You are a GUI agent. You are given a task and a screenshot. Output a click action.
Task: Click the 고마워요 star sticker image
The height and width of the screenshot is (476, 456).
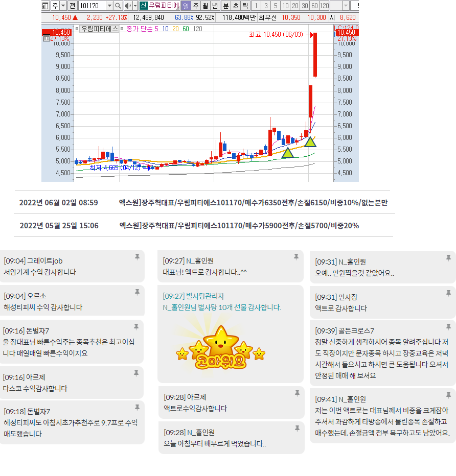coord(220,348)
